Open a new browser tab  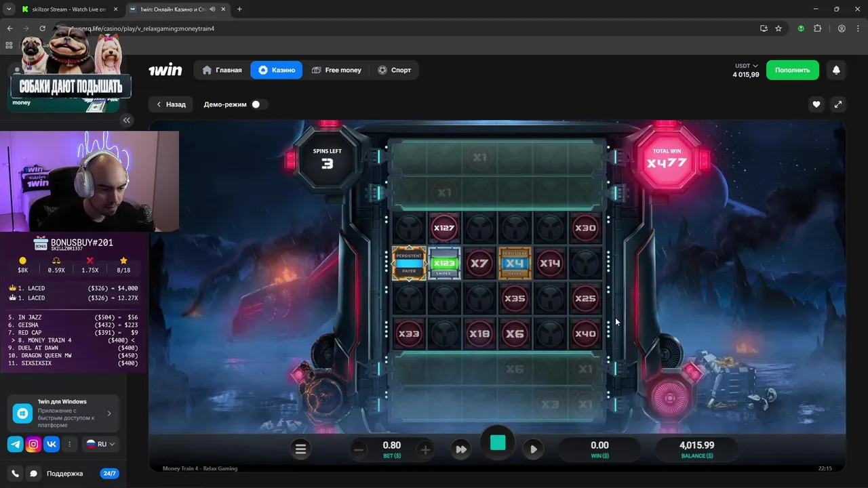[239, 9]
